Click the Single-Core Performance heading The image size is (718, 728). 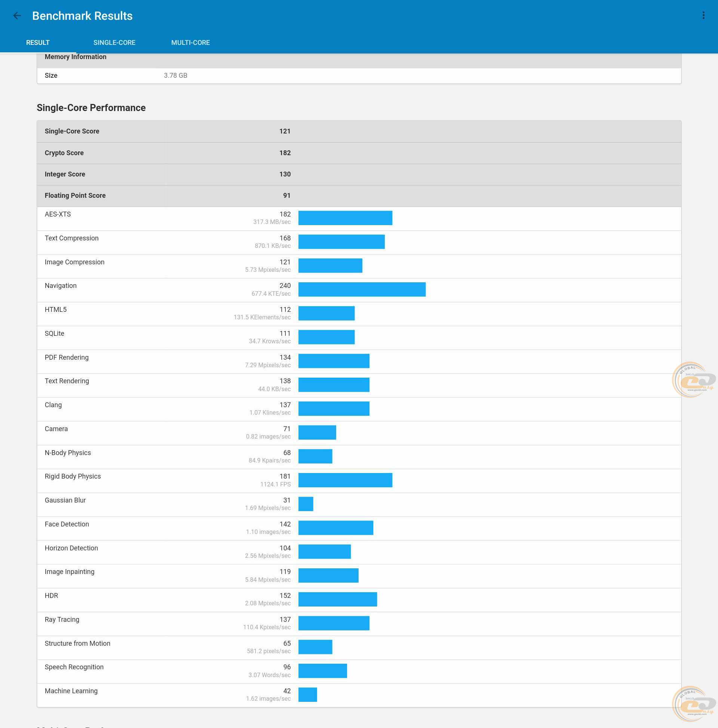[91, 108]
